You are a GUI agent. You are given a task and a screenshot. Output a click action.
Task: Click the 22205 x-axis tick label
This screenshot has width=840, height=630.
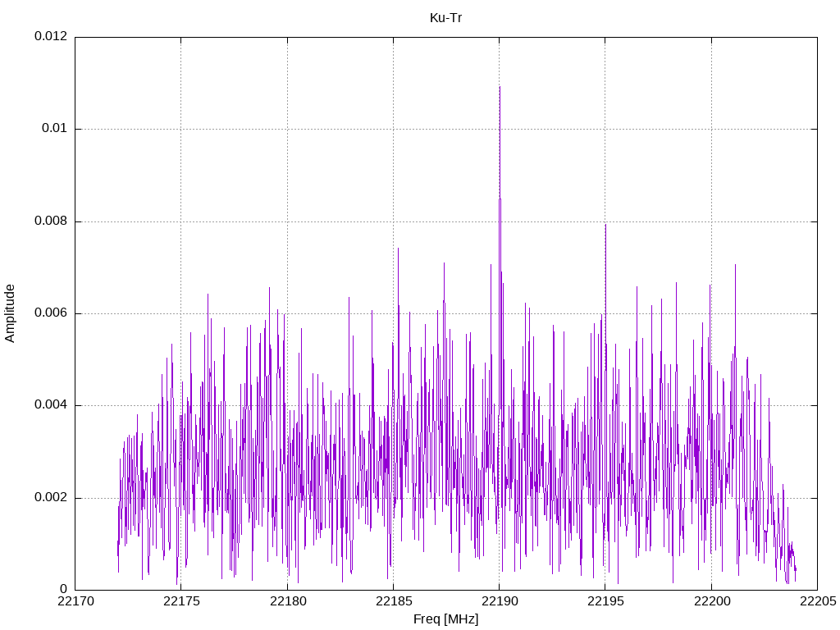coord(818,601)
